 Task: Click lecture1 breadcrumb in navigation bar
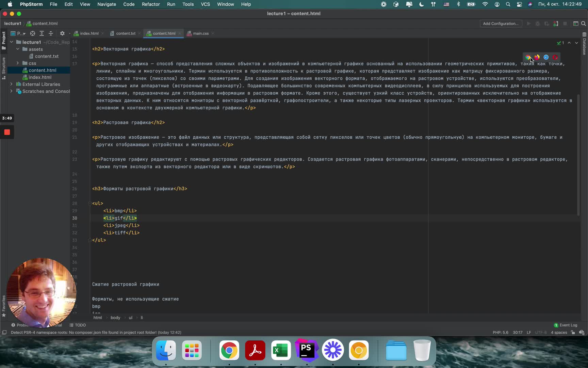click(x=13, y=24)
